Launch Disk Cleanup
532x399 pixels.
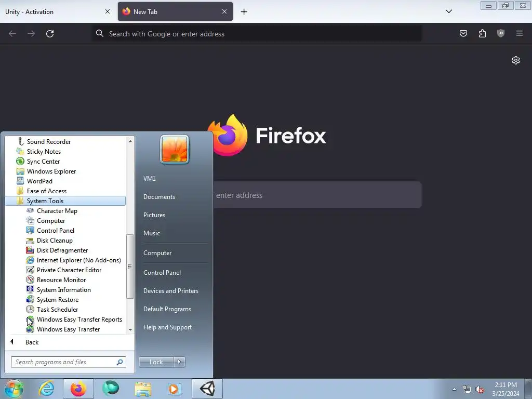click(55, 240)
